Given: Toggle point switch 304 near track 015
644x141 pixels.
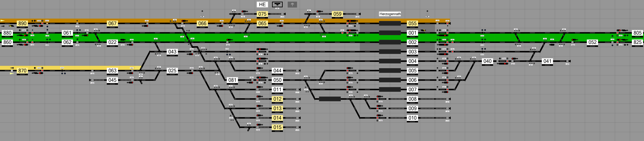Looking at the screenshot, I should 249,124.
